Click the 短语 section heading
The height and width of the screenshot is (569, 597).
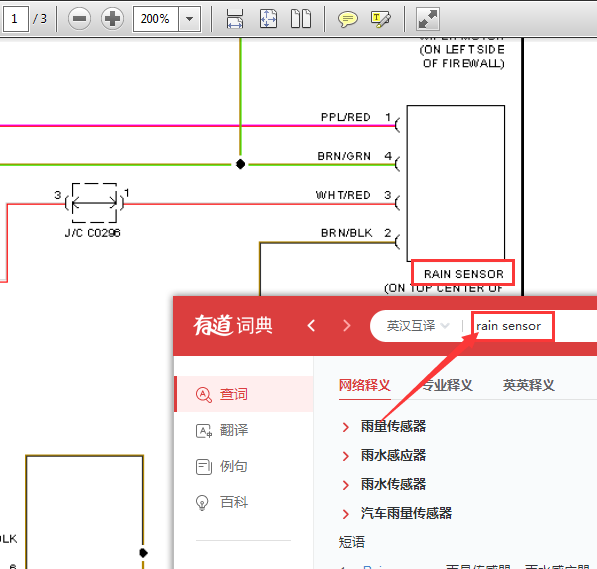[352, 542]
